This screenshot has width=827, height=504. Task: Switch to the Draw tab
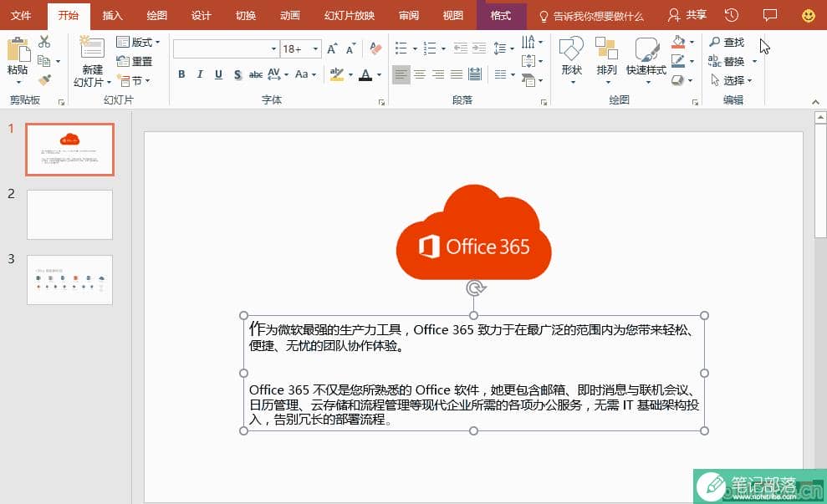click(x=156, y=16)
